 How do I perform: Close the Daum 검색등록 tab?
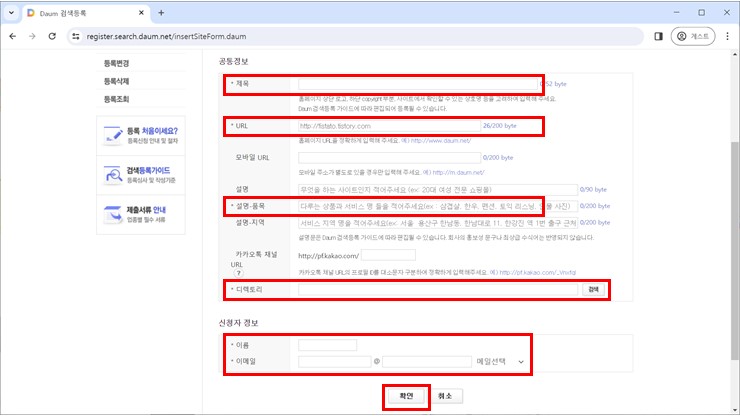coord(141,13)
